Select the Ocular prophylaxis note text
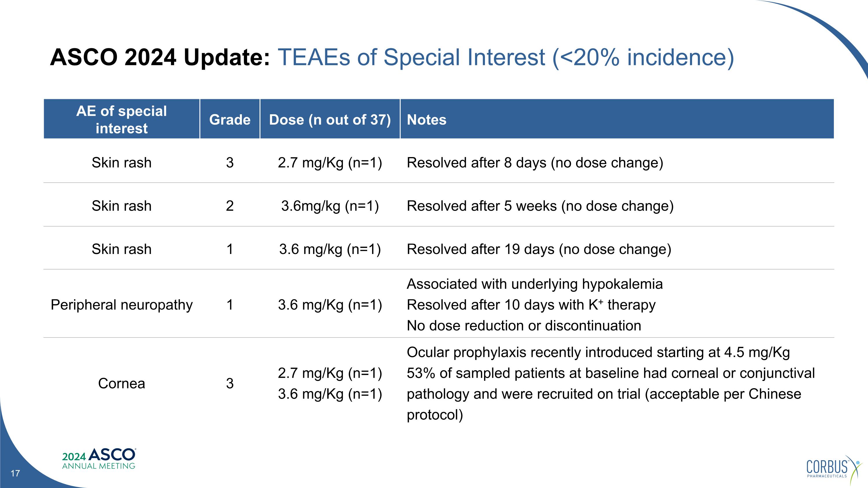Viewport: 868px width, 488px height. point(598,352)
